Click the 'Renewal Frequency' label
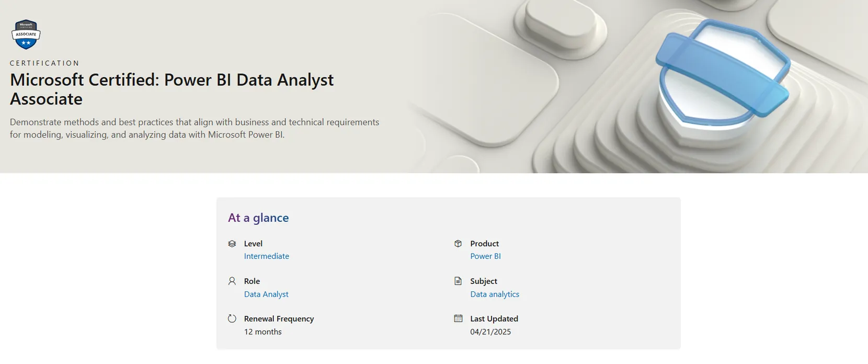Image resolution: width=868 pixels, height=364 pixels. tap(279, 319)
